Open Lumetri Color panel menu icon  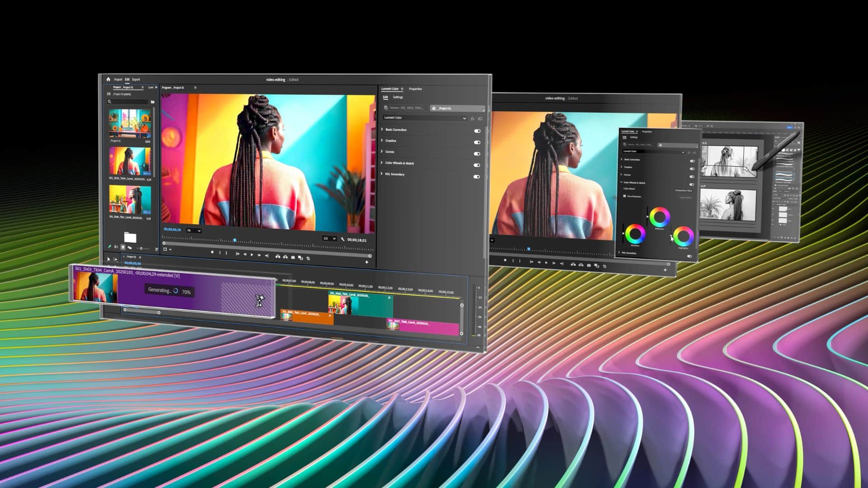[x=402, y=89]
